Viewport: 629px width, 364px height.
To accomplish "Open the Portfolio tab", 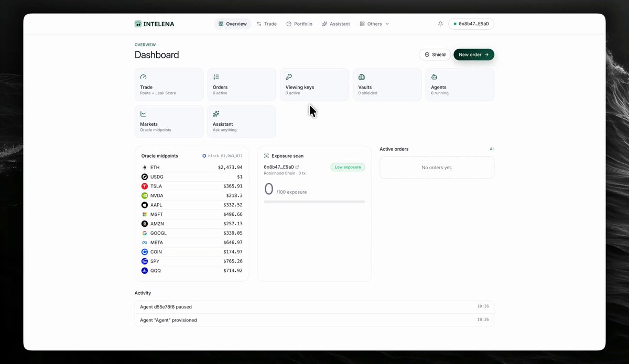I will (299, 24).
